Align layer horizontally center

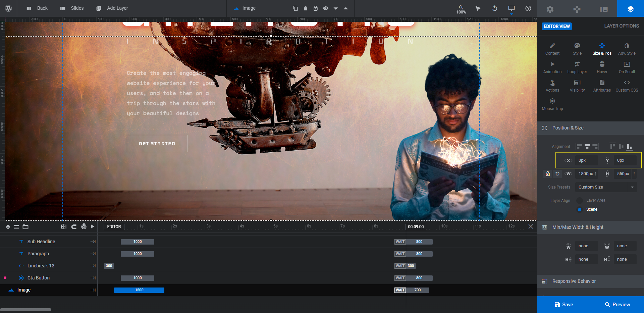click(x=587, y=147)
